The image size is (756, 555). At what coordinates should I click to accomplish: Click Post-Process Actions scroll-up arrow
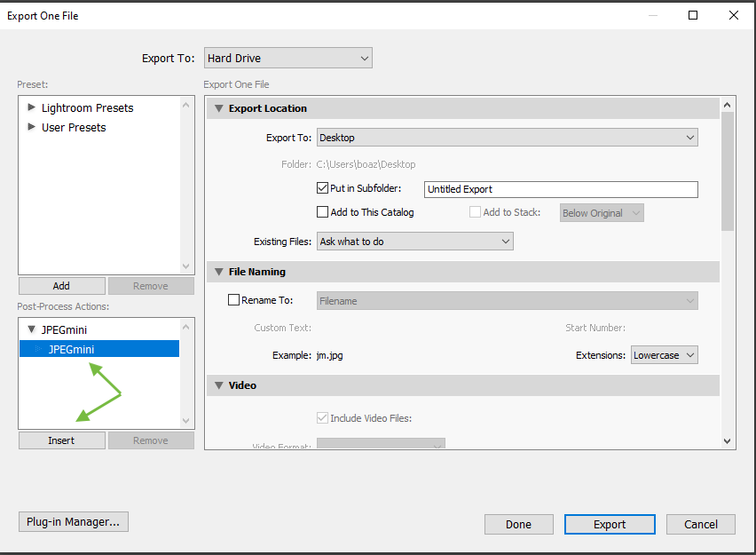coord(186,327)
